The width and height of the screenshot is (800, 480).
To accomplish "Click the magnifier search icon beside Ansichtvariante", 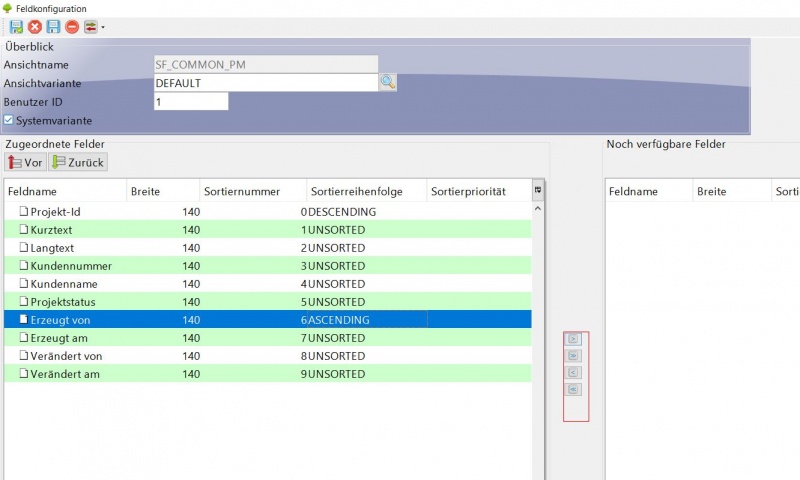I will (x=387, y=83).
